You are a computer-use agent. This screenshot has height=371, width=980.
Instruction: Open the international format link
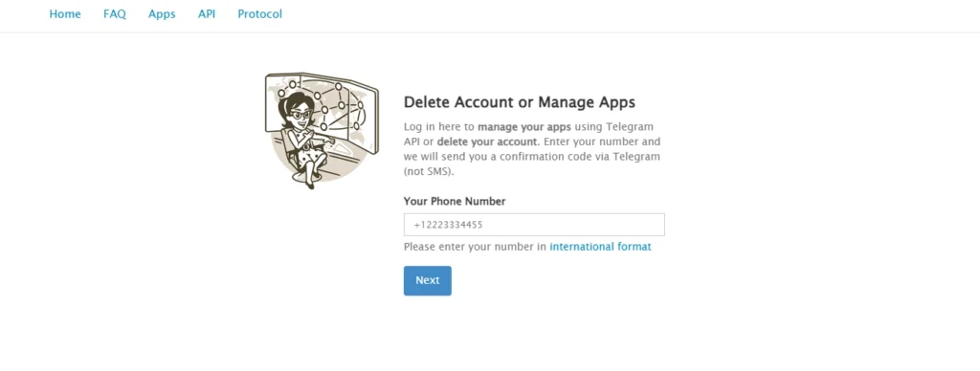click(x=600, y=247)
